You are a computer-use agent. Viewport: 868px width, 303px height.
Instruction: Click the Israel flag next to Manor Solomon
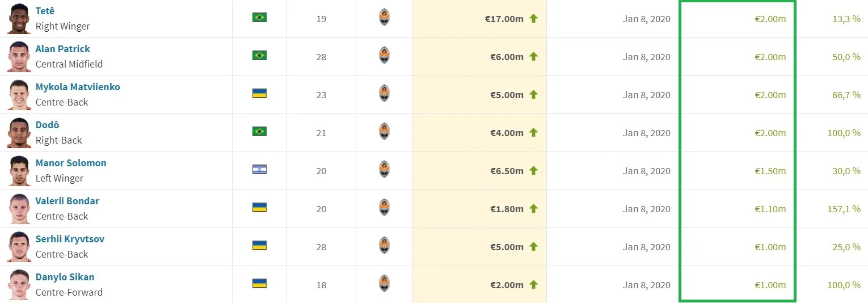pos(259,170)
